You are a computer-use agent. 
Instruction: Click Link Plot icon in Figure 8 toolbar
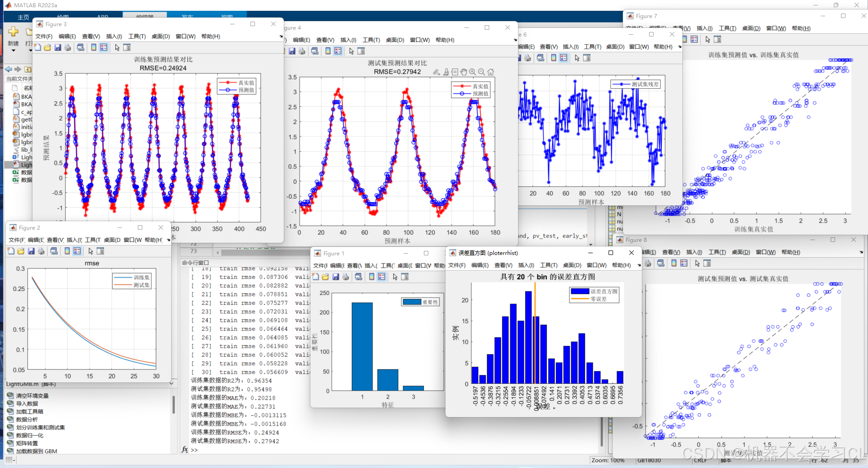(x=661, y=264)
